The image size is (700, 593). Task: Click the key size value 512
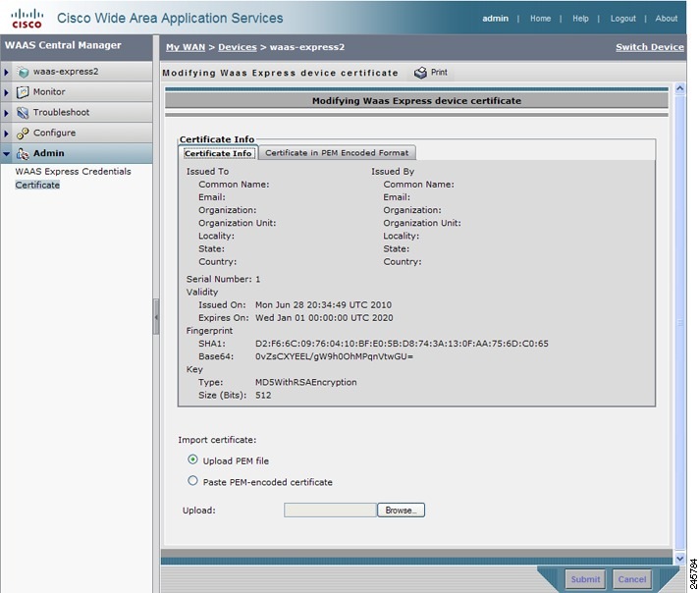[263, 396]
